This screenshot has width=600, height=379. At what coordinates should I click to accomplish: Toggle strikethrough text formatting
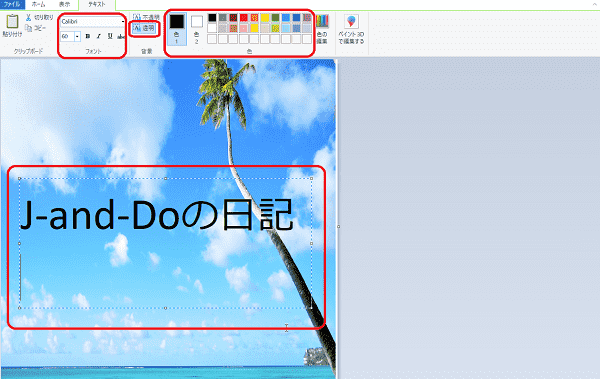tap(121, 36)
